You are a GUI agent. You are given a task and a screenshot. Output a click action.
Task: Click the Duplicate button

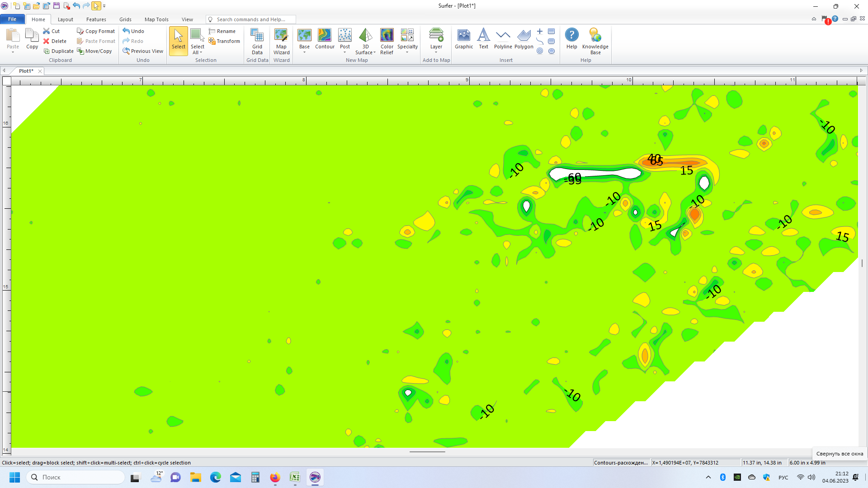[58, 51]
